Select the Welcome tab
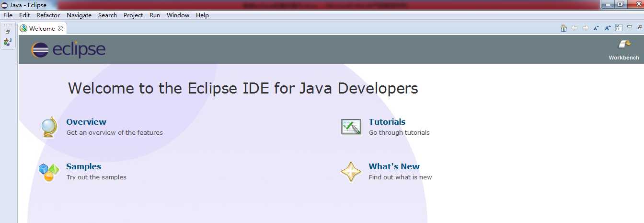The height and width of the screenshot is (223, 644). (x=42, y=28)
